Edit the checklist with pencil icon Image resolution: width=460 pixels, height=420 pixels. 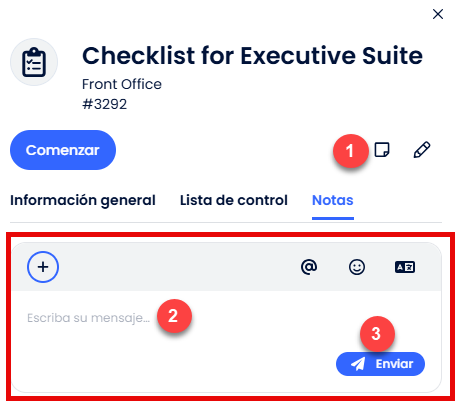(x=422, y=150)
